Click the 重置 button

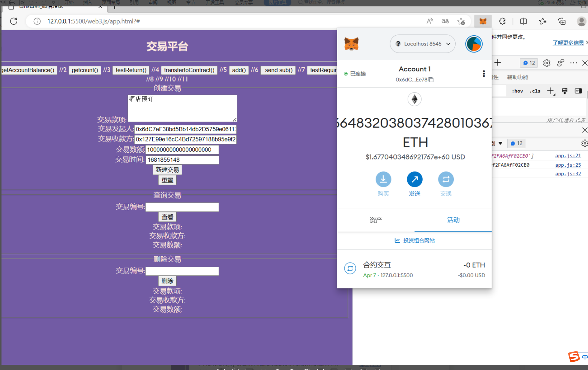[x=167, y=180]
